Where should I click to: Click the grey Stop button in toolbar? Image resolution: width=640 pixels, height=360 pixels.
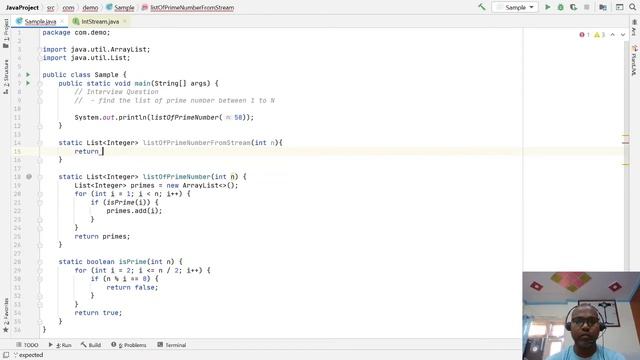tap(587, 7)
